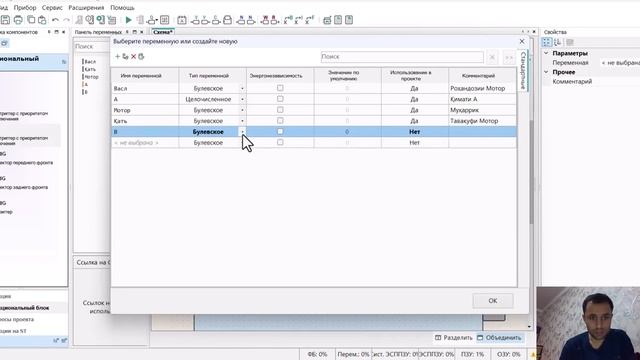Toggle the non-volatile checkbox for variable Кать

click(x=280, y=120)
